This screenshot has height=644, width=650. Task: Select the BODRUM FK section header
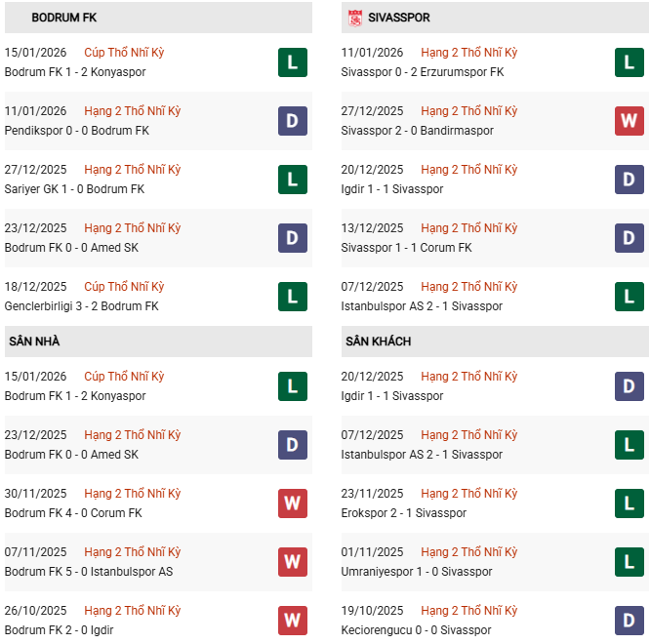click(64, 18)
